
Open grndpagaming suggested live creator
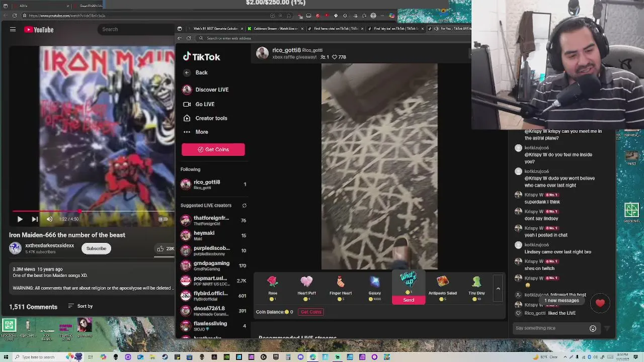[213, 265]
